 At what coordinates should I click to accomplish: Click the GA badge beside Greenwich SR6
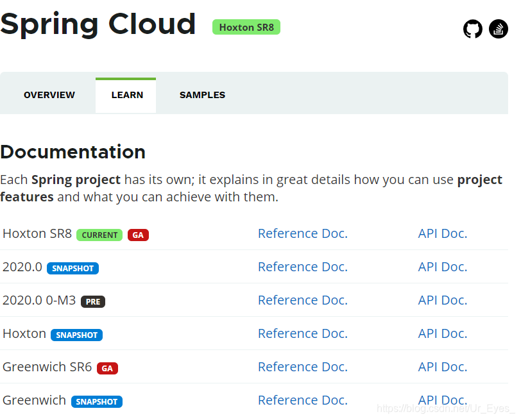(107, 368)
